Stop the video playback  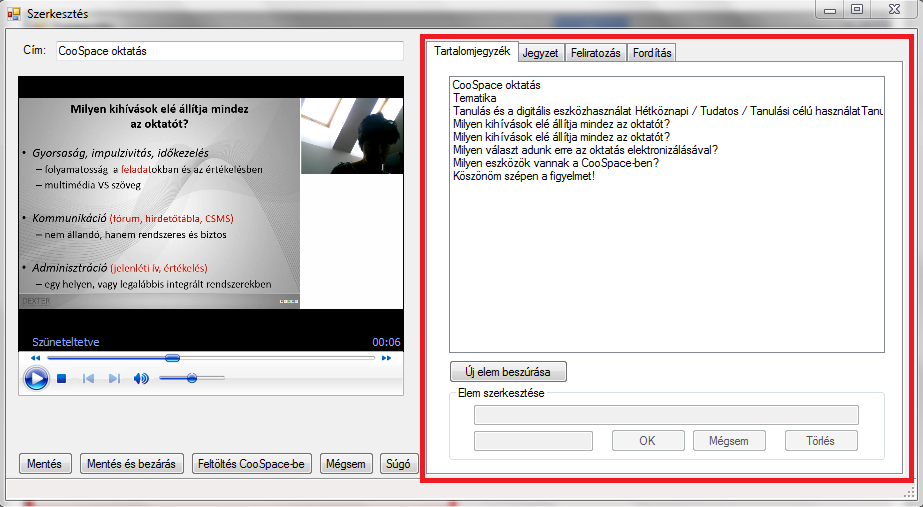[x=61, y=379]
